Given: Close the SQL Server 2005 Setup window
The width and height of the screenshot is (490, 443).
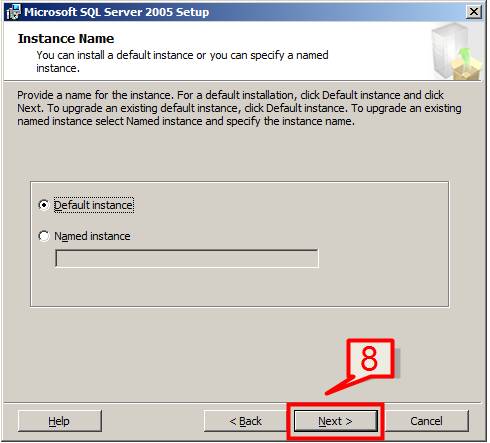Looking at the screenshot, I should (x=474, y=12).
